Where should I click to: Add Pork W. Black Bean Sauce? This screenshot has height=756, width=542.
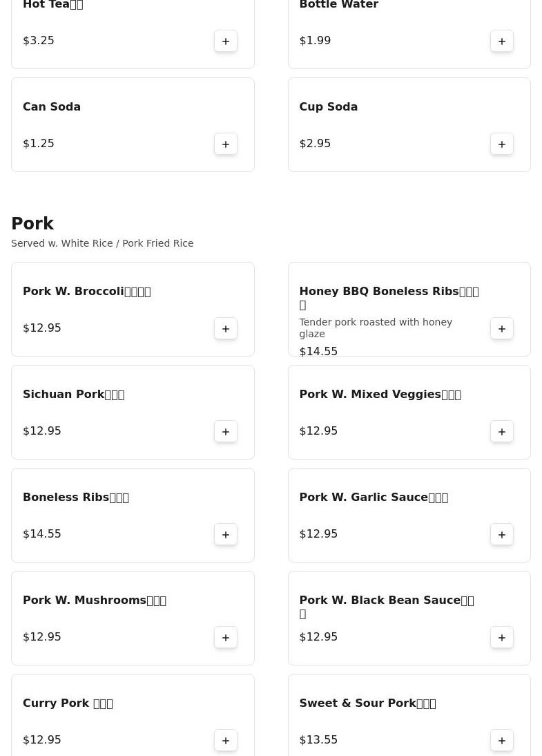(502, 638)
